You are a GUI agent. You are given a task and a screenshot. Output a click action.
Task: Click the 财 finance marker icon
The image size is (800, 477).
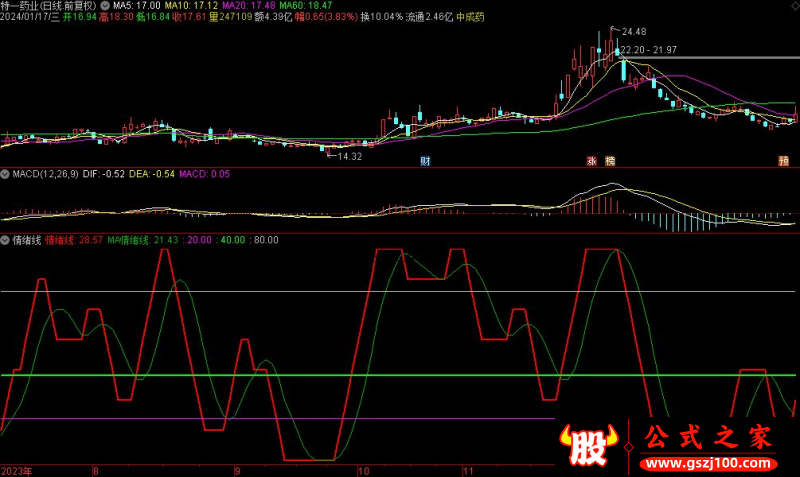point(425,160)
